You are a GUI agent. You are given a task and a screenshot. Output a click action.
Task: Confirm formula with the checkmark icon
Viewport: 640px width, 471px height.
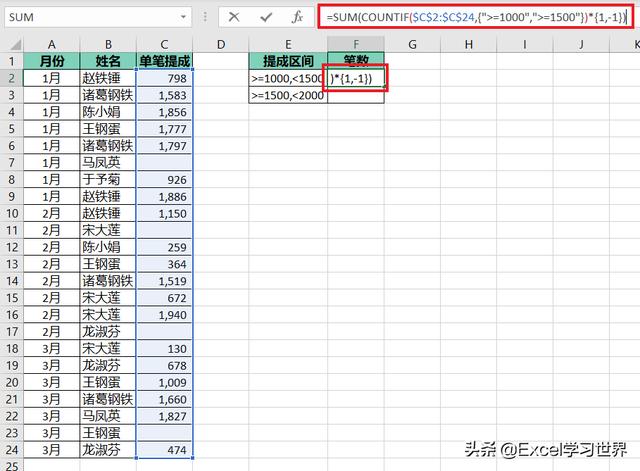click(266, 17)
